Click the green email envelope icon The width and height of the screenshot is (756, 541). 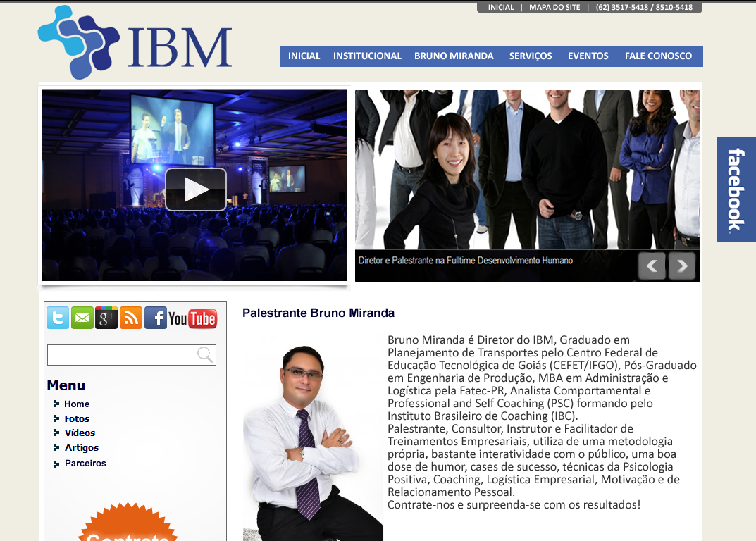click(82, 318)
